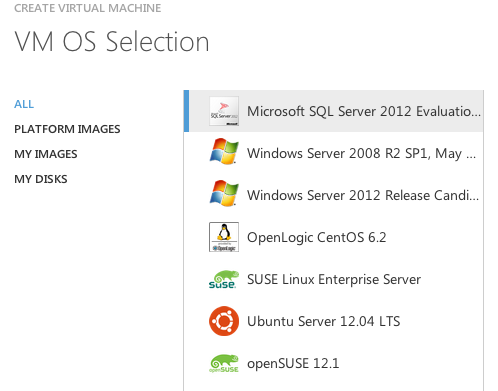498x391 pixels.
Task: Open the MY IMAGES category
Action: coord(46,154)
